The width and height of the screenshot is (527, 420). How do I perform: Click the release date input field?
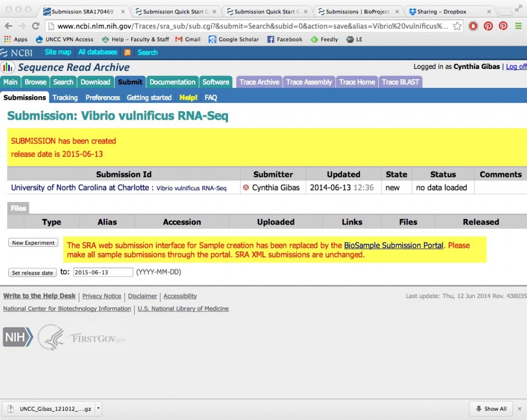[103, 272]
